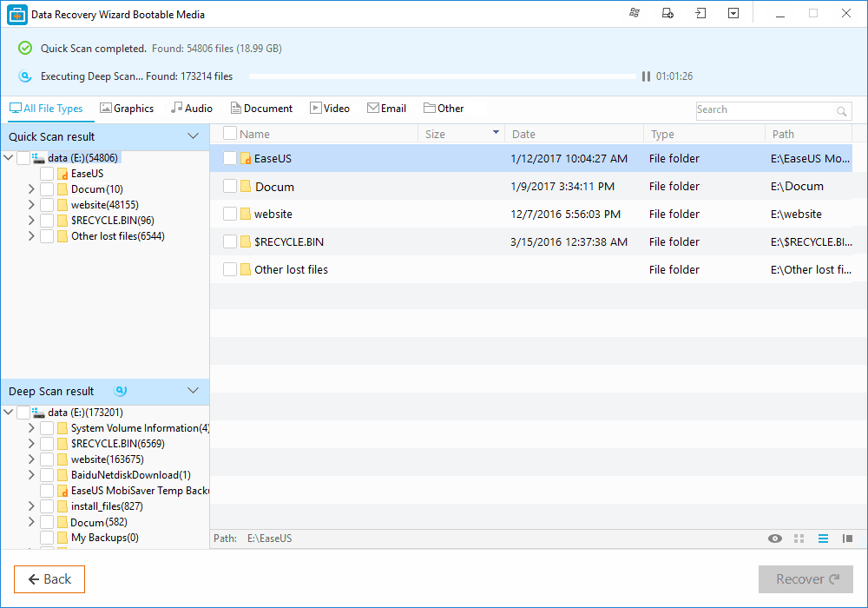Image resolution: width=868 pixels, height=608 pixels.
Task: Click the Size column sort arrow
Action: (496, 132)
